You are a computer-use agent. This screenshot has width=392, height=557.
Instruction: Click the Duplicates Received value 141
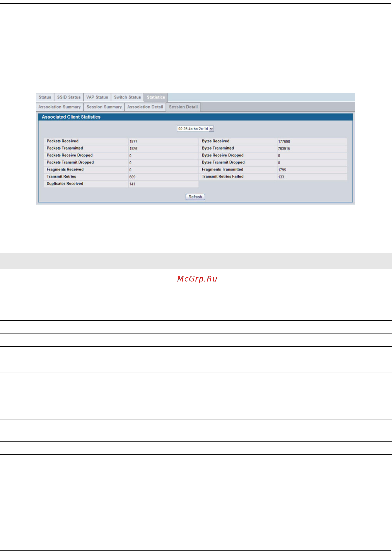tap(132, 184)
